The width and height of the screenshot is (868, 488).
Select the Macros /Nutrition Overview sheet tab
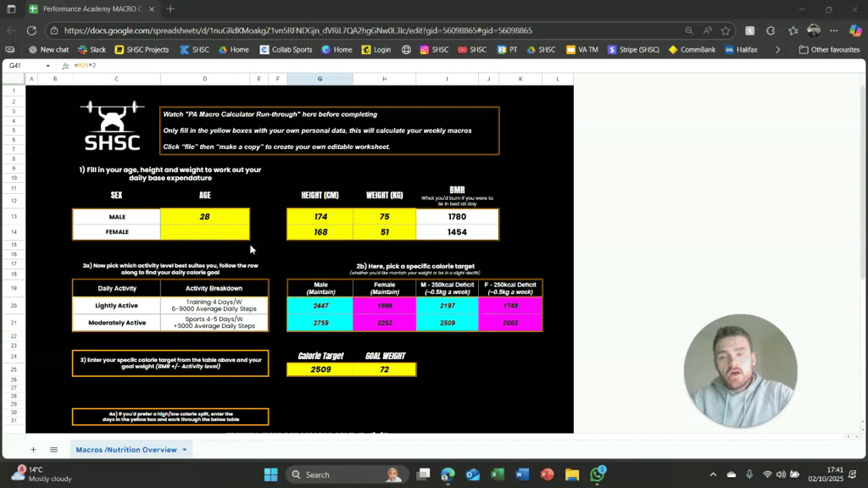pyautogui.click(x=127, y=450)
